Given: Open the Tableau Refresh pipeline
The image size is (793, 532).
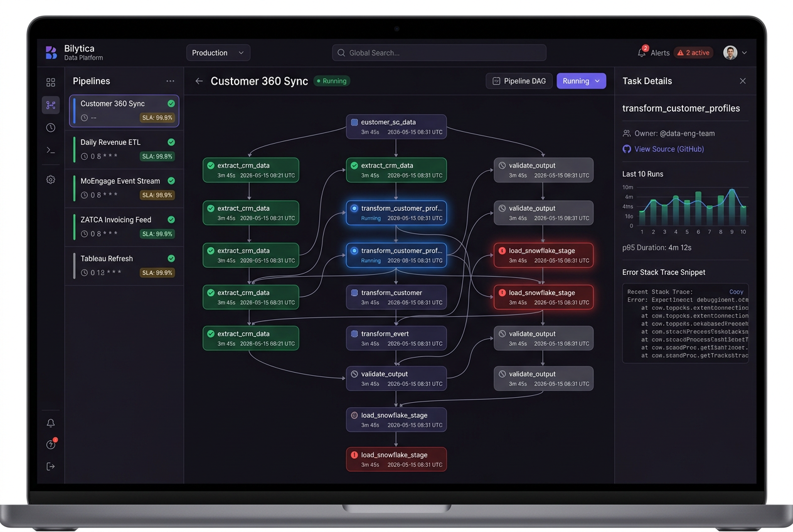Looking at the screenshot, I should 124,266.
